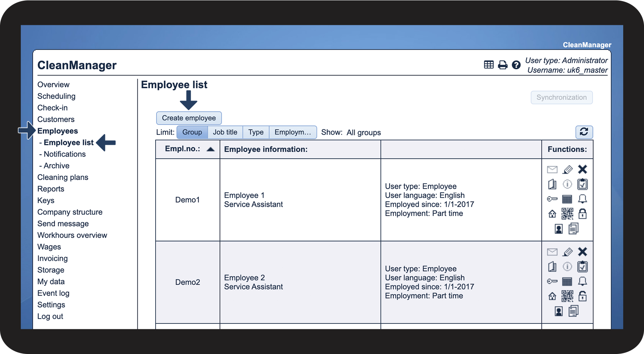Screen dimensions: 644x354
Task: Click the Synchronization button
Action: coord(562,97)
